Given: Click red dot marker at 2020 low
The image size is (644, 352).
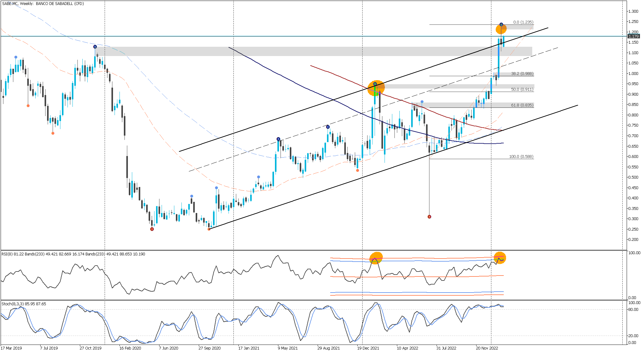Looking at the screenshot, I should [152, 229].
